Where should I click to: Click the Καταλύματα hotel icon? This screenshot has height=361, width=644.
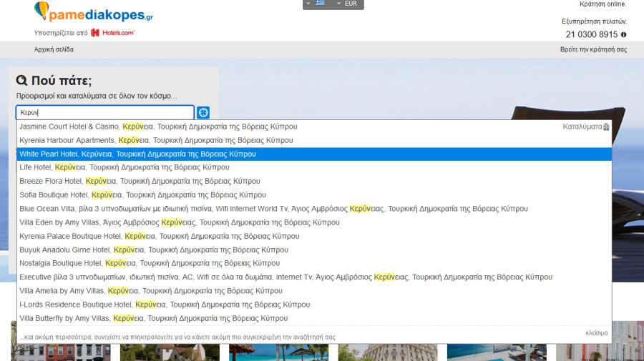tap(606, 127)
